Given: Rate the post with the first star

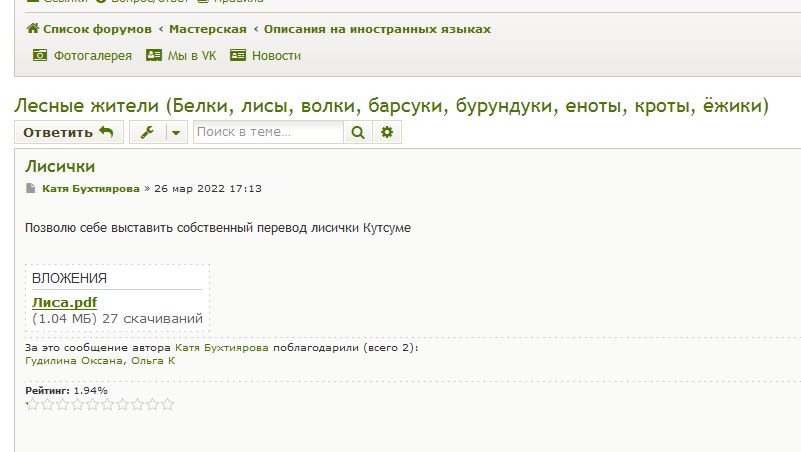Looking at the screenshot, I should pyautogui.click(x=33, y=405).
